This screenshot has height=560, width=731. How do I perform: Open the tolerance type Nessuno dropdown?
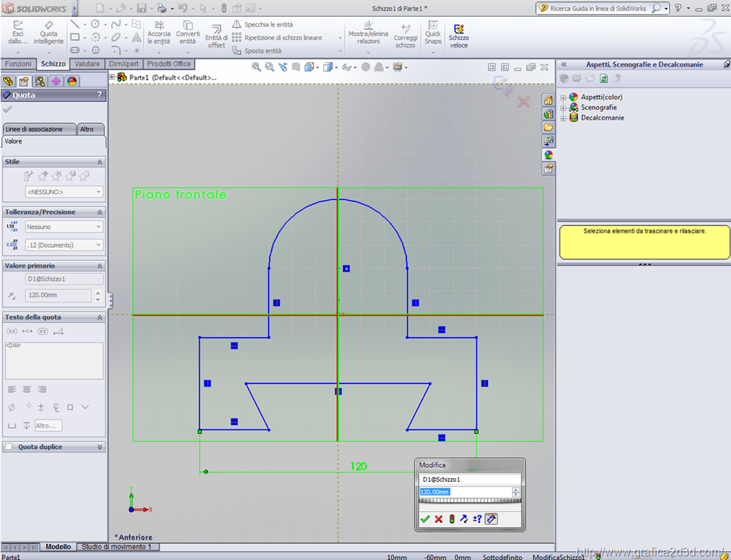[x=63, y=227]
